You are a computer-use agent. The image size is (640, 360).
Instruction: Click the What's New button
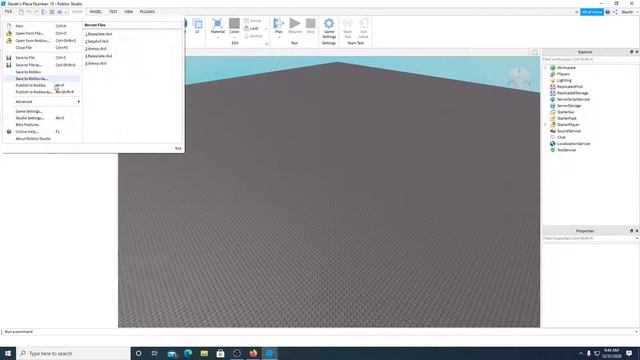[592, 12]
